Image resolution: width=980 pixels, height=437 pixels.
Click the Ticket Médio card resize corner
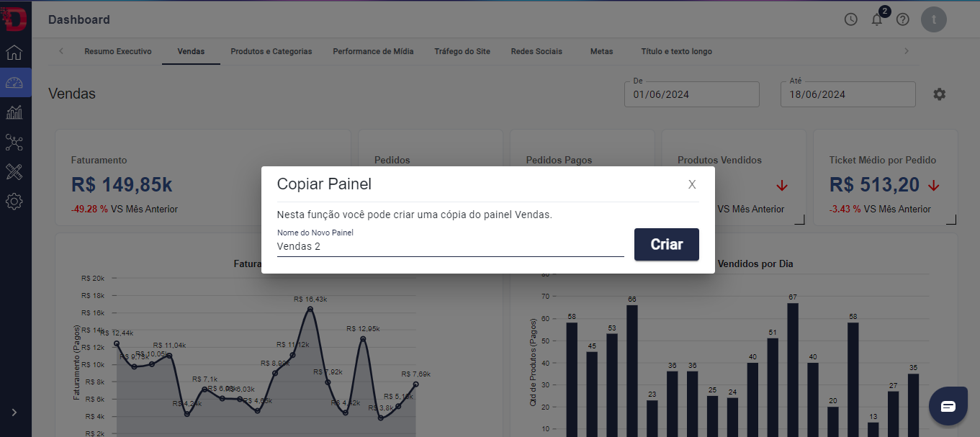point(951,220)
